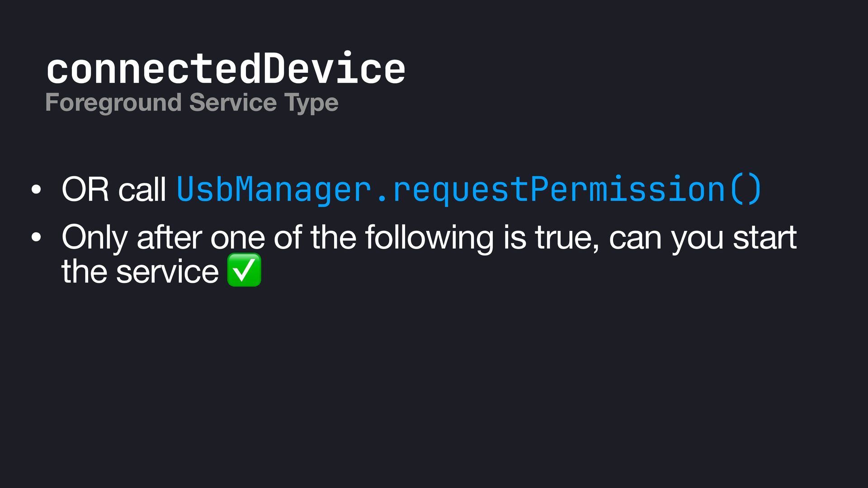
Task: Click the word 'true,' in the bullet
Action: click(x=567, y=237)
